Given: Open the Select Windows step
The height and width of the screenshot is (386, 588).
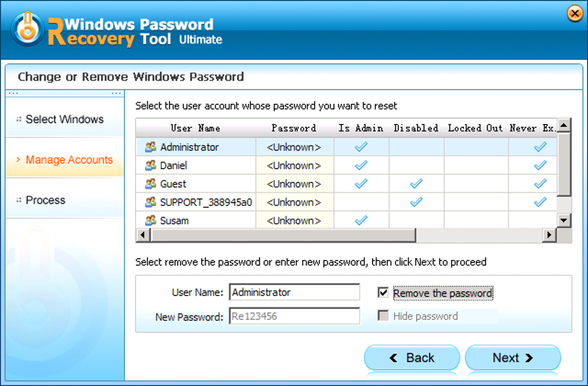Looking at the screenshot, I should (65, 119).
